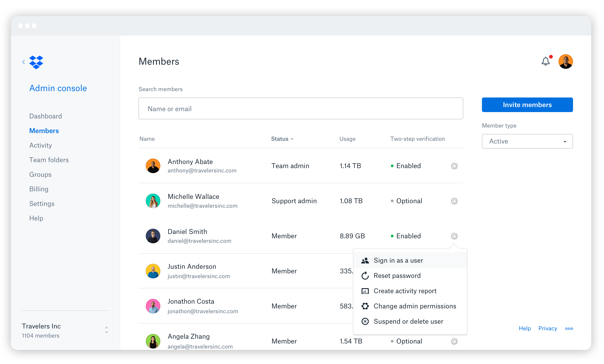Select Change admin permissions from the menu

(x=415, y=306)
